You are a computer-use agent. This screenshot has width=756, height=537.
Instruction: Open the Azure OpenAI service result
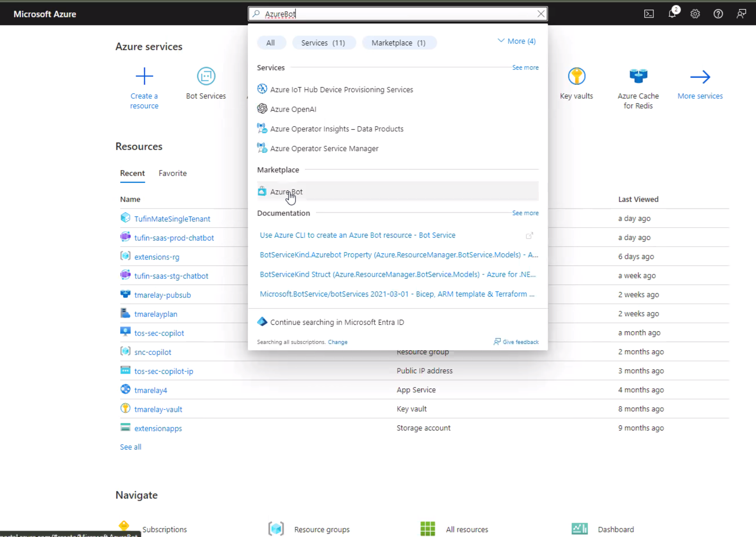[x=293, y=109]
